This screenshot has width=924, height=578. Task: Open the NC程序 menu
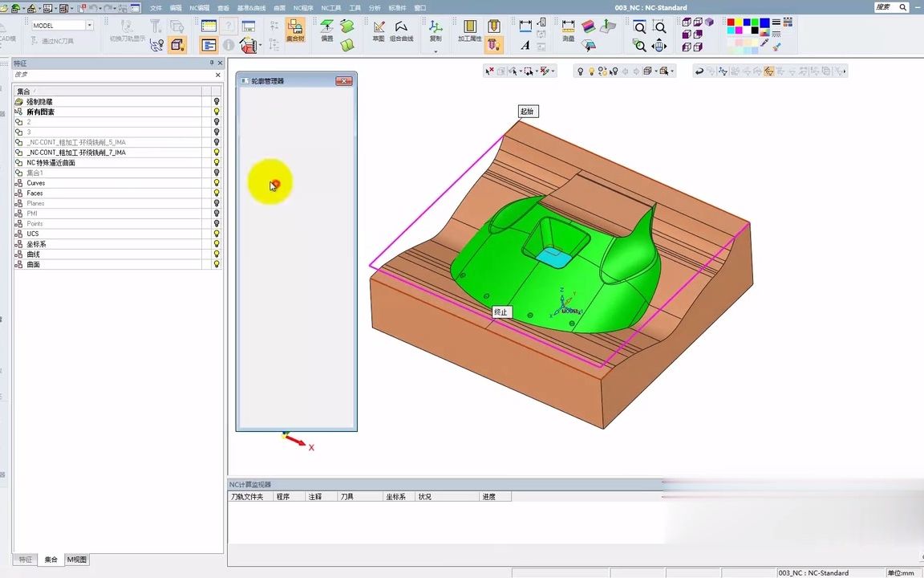coord(303,8)
